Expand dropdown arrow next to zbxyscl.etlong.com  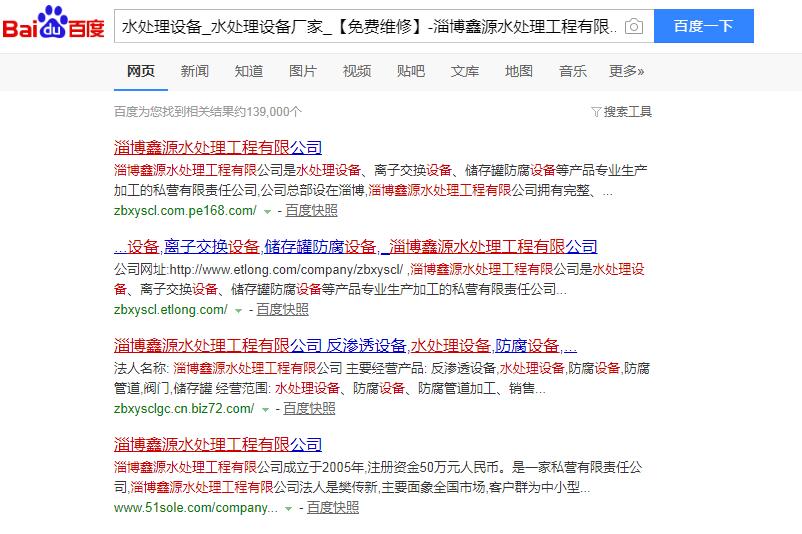pos(238,311)
